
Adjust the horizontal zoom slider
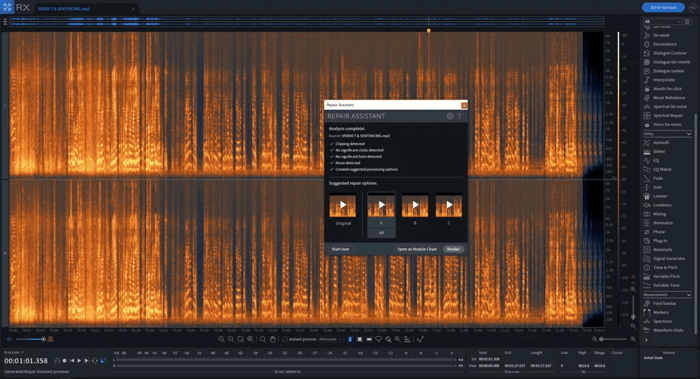click(614, 339)
